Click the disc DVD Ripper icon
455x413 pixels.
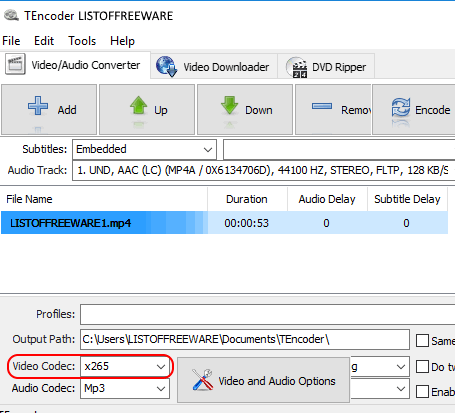pyautogui.click(x=297, y=67)
